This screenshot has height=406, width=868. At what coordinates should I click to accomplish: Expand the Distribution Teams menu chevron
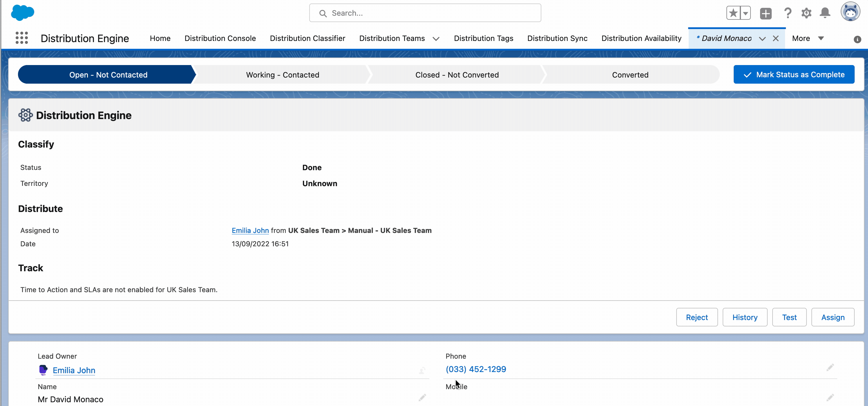[x=436, y=39]
